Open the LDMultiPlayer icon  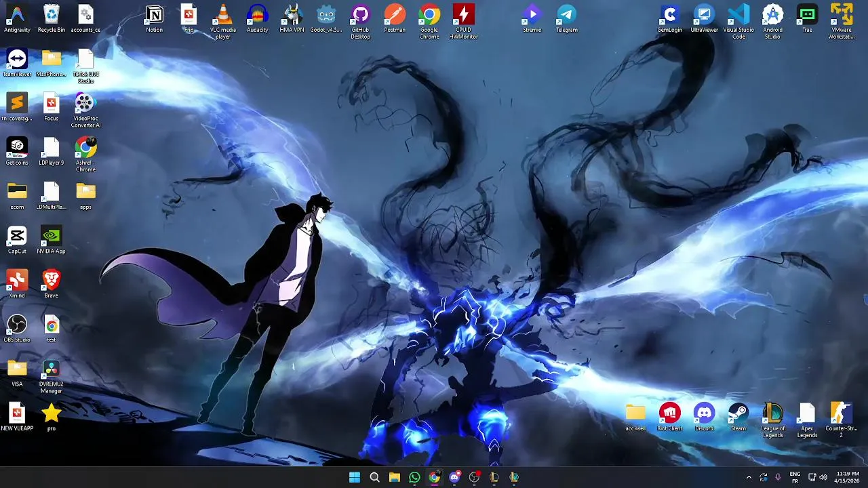(52, 196)
